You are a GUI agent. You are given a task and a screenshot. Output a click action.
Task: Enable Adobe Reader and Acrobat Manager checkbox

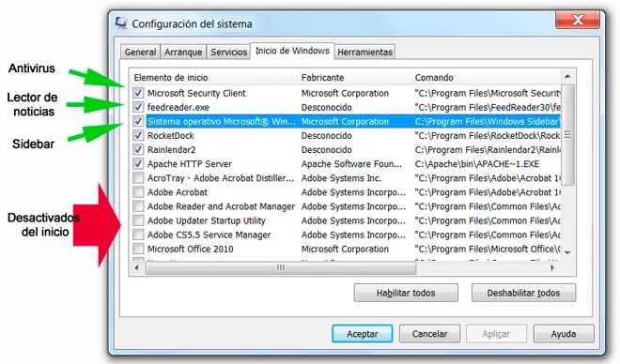point(138,206)
